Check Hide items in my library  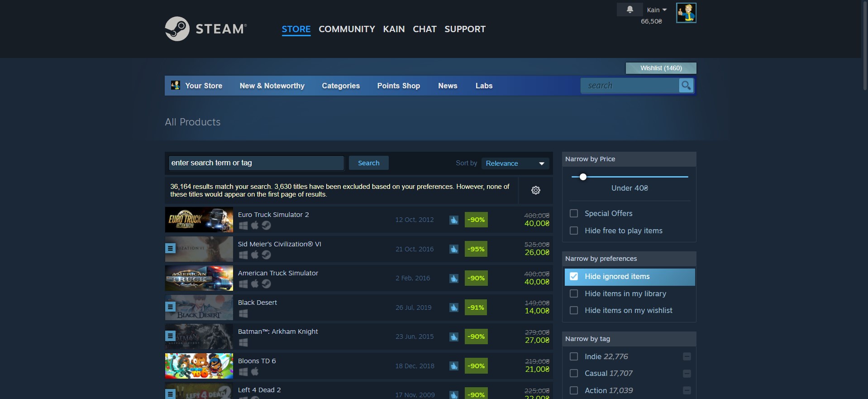click(x=574, y=293)
